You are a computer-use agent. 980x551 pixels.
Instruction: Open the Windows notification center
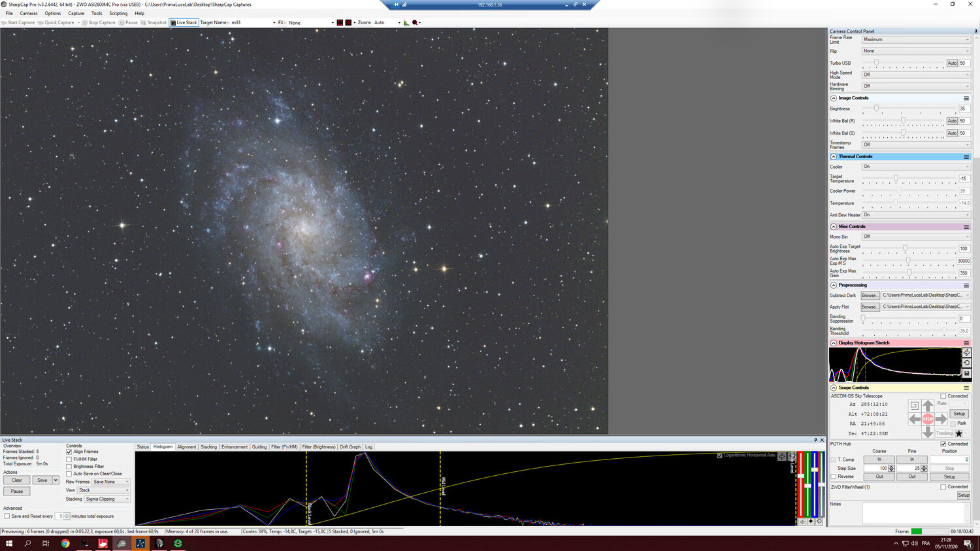(x=968, y=543)
